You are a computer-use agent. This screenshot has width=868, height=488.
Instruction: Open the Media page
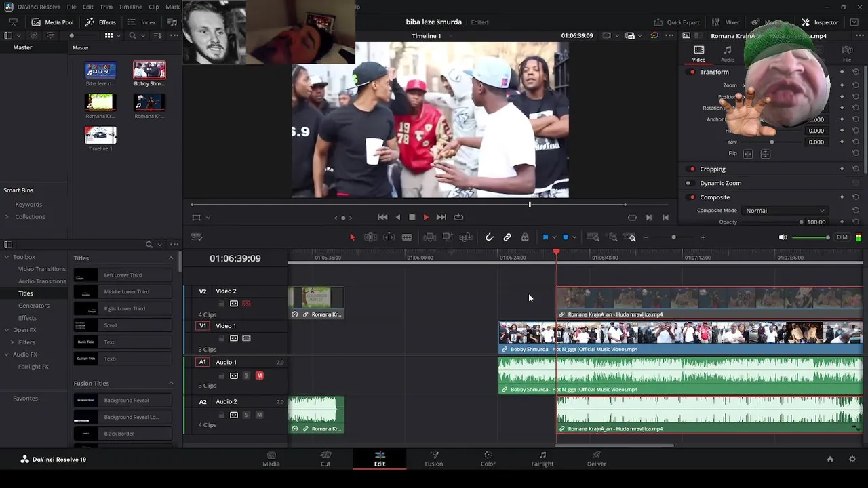point(271,459)
